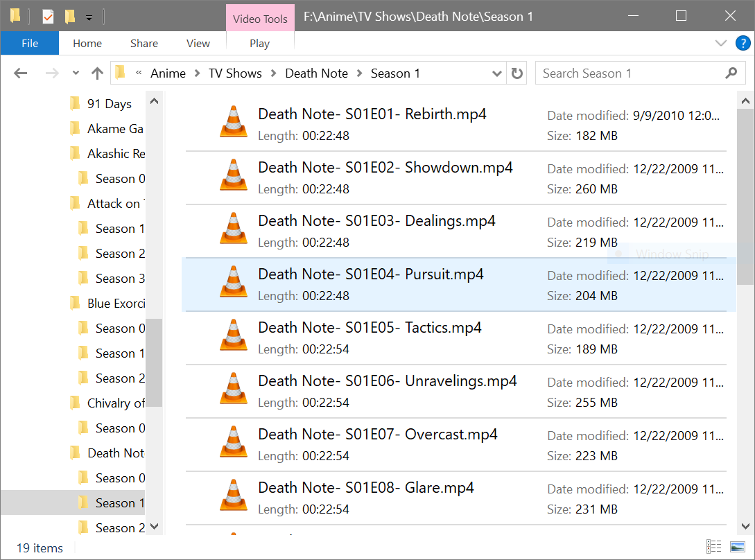Click the file list vertical scrollbar thumb
The image size is (755, 560).
coord(745,197)
